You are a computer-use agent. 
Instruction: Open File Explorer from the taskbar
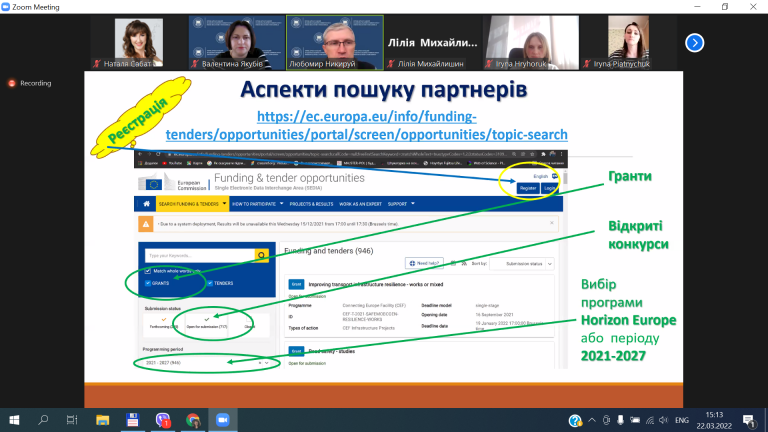tap(102, 420)
